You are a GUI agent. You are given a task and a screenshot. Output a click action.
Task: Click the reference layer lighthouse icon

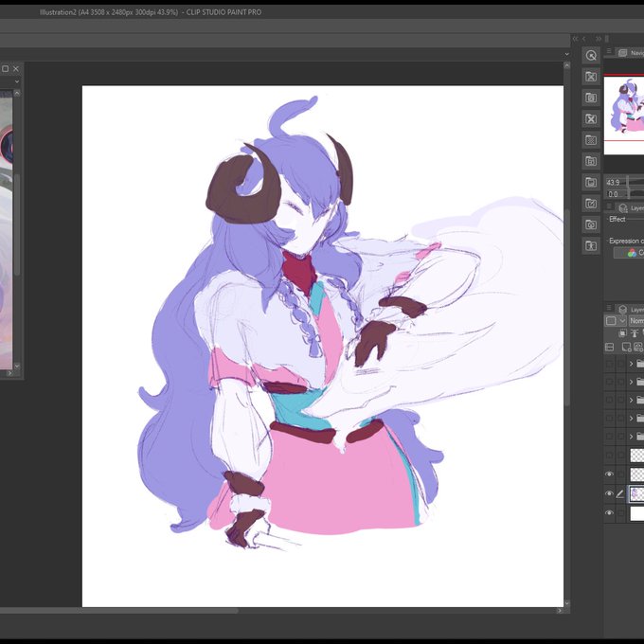(635, 333)
